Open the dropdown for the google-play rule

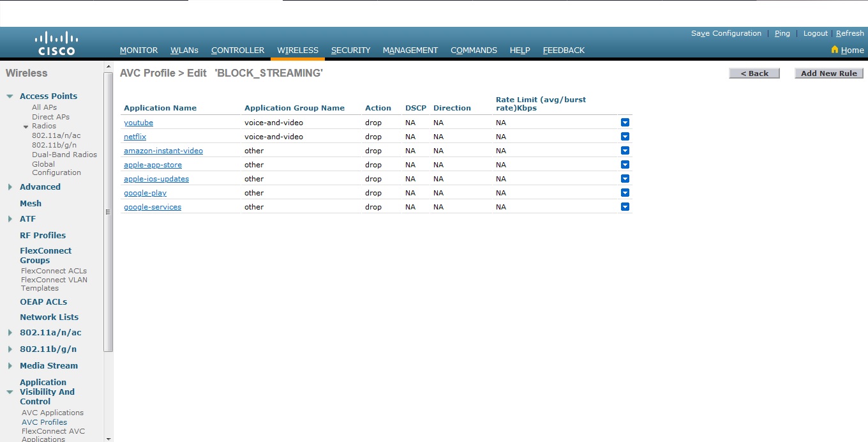pyautogui.click(x=625, y=192)
